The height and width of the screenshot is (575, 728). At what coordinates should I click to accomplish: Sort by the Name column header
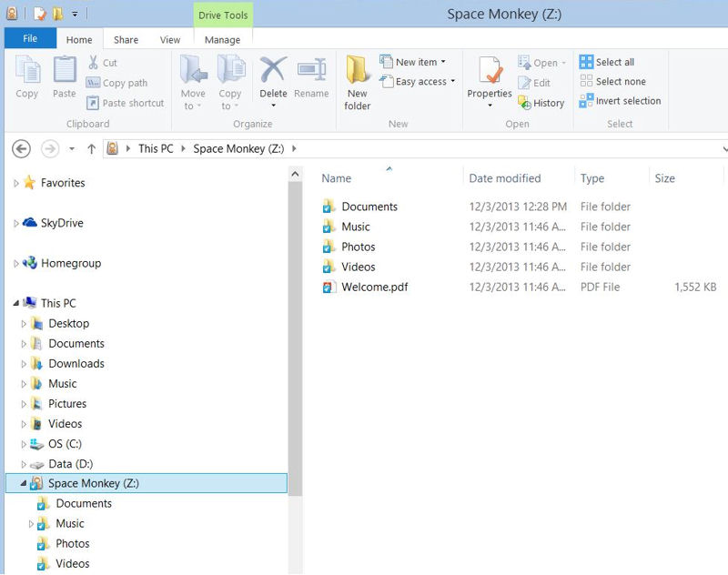pyautogui.click(x=336, y=178)
